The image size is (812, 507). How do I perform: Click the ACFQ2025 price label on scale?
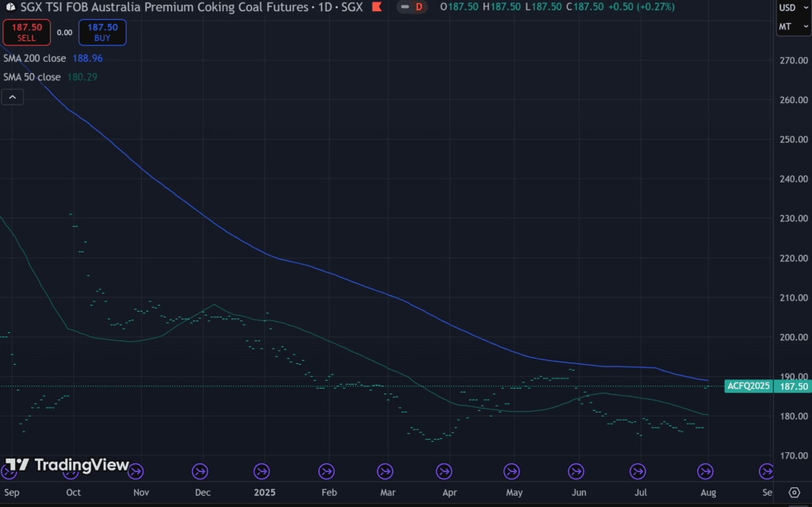[x=749, y=386]
